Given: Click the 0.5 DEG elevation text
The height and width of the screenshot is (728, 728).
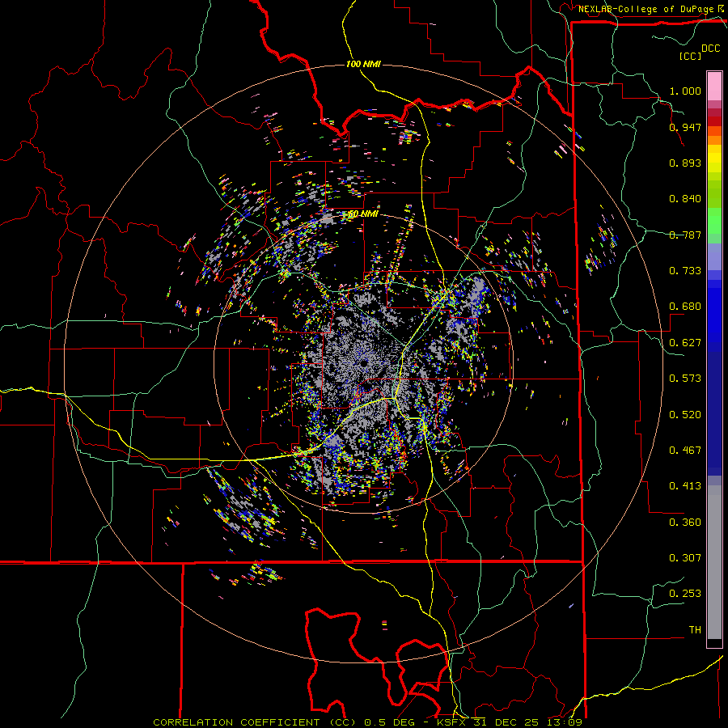Looking at the screenshot, I should point(390,722).
